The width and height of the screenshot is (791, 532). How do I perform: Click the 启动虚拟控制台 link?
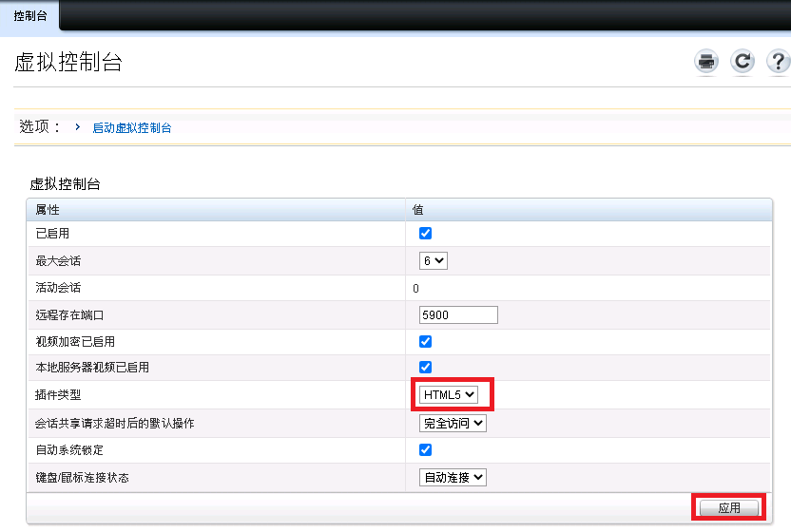click(x=132, y=128)
